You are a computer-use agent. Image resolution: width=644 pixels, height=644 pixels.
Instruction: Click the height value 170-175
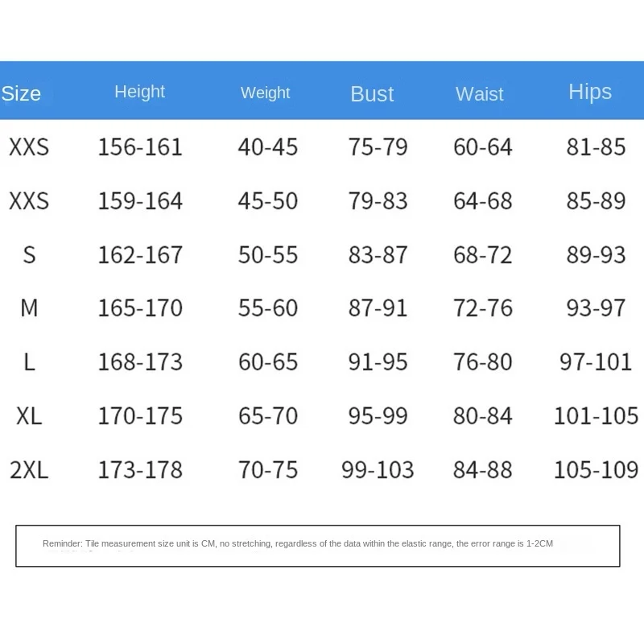click(x=140, y=415)
